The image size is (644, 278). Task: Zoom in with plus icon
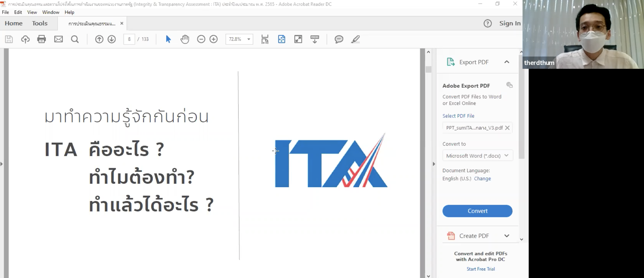(x=214, y=39)
